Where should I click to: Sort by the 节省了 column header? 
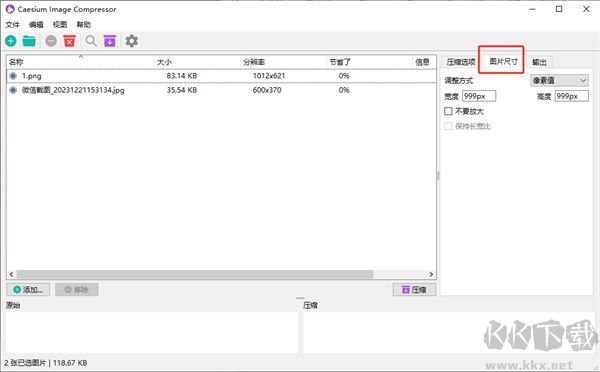tap(370, 62)
